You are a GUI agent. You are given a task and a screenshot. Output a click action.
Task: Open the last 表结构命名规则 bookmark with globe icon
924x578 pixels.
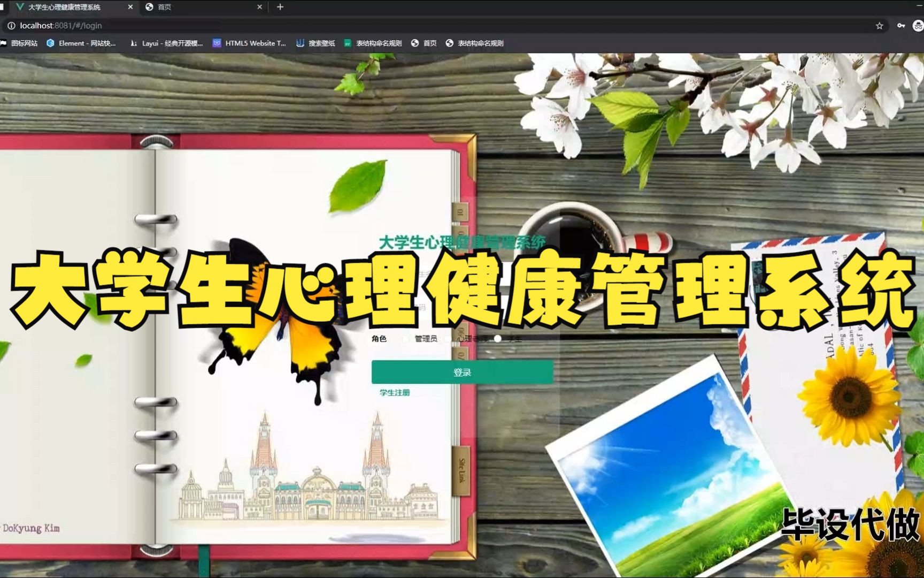(x=474, y=43)
